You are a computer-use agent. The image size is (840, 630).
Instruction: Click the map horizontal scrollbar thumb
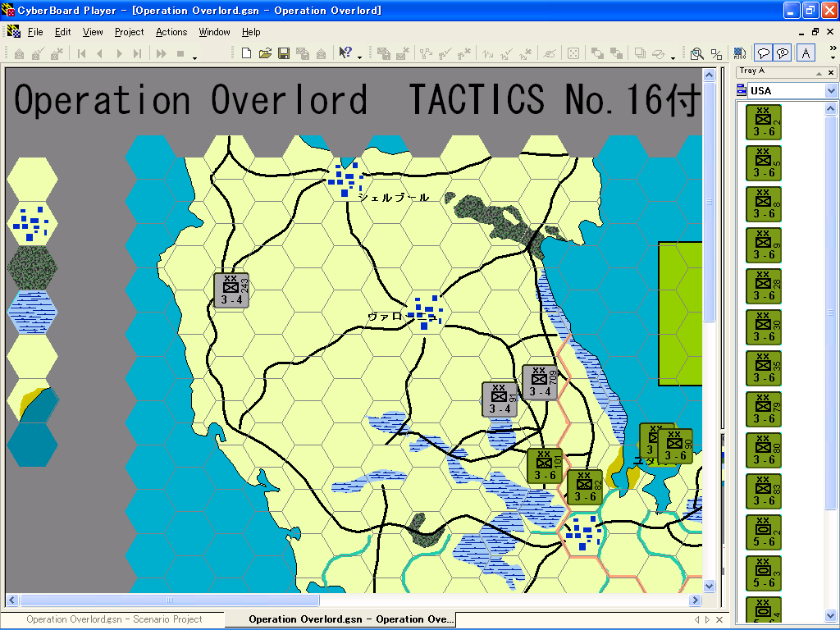[169, 600]
